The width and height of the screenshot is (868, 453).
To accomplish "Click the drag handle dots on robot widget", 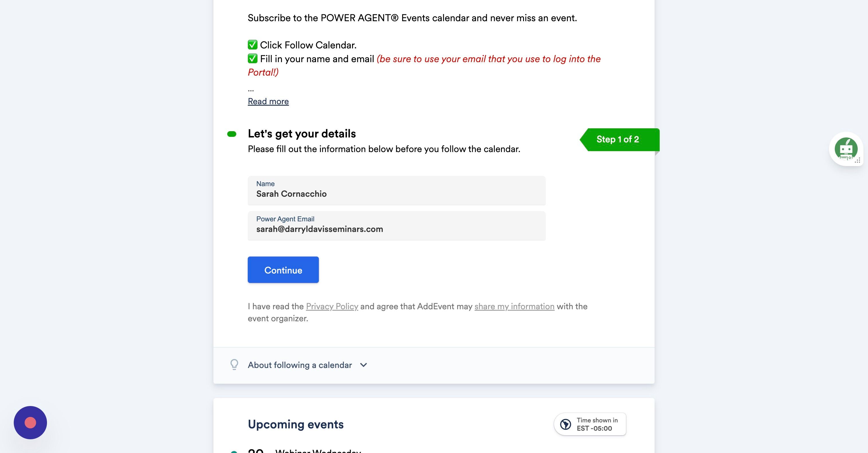I will point(857,160).
